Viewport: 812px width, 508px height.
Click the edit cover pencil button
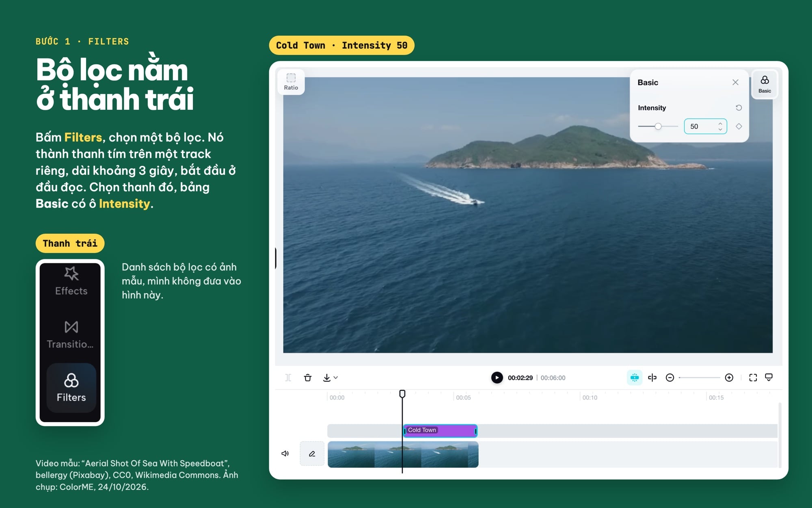(312, 454)
